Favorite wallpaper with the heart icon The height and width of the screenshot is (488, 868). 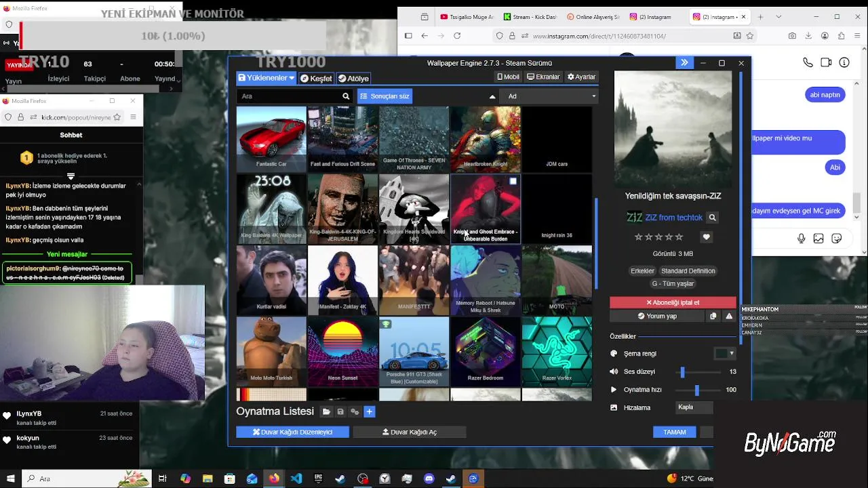(706, 237)
